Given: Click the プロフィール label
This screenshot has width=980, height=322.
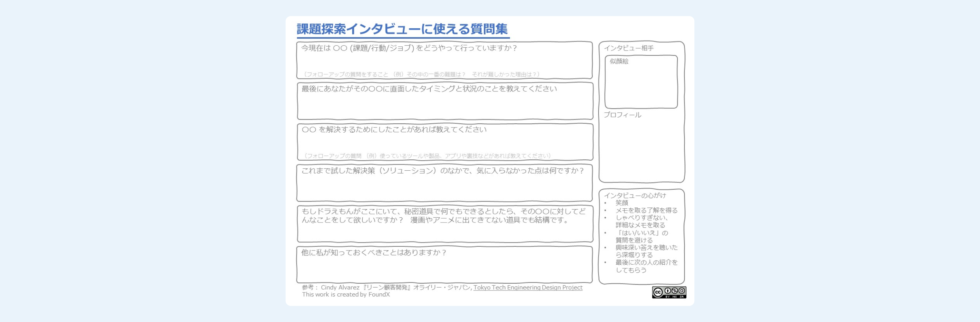Looking at the screenshot, I should point(622,115).
